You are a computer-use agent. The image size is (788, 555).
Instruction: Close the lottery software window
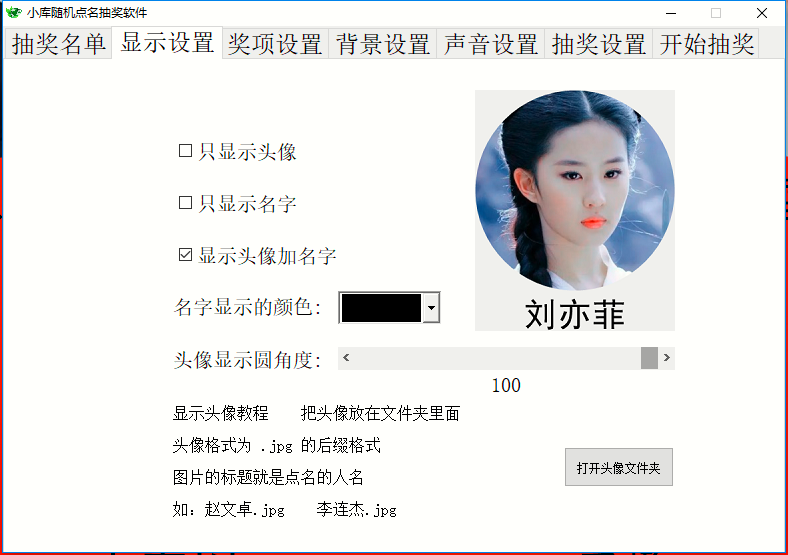click(762, 13)
